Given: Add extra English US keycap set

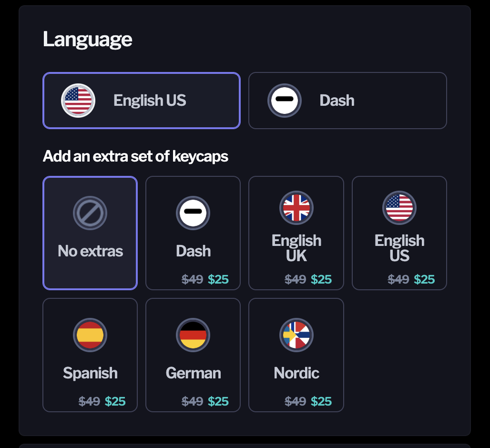Looking at the screenshot, I should (399, 233).
